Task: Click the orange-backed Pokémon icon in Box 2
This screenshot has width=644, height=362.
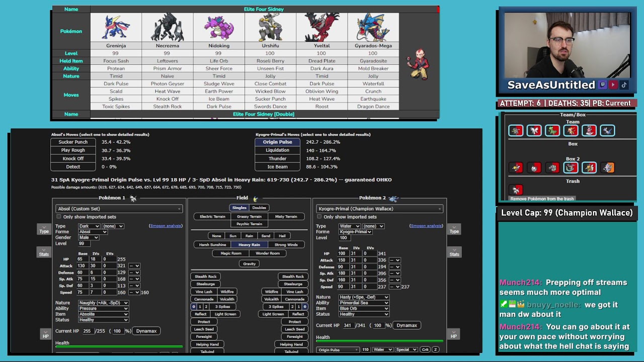Action: pyautogui.click(x=607, y=167)
